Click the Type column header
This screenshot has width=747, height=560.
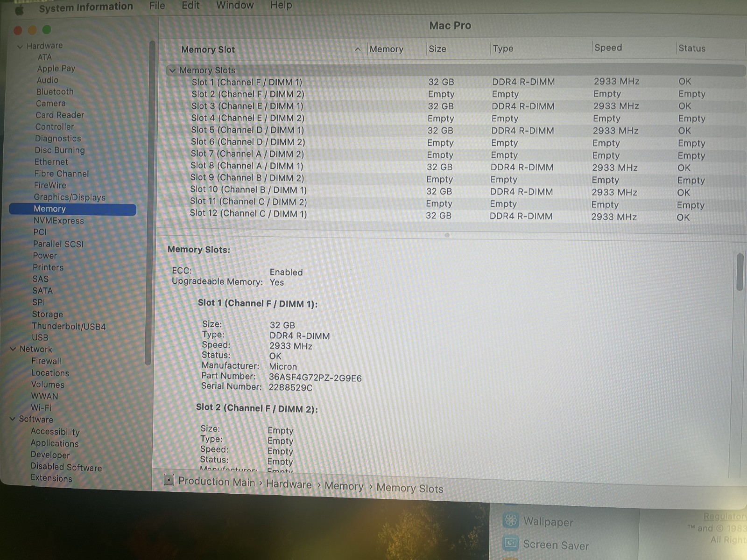(x=503, y=49)
